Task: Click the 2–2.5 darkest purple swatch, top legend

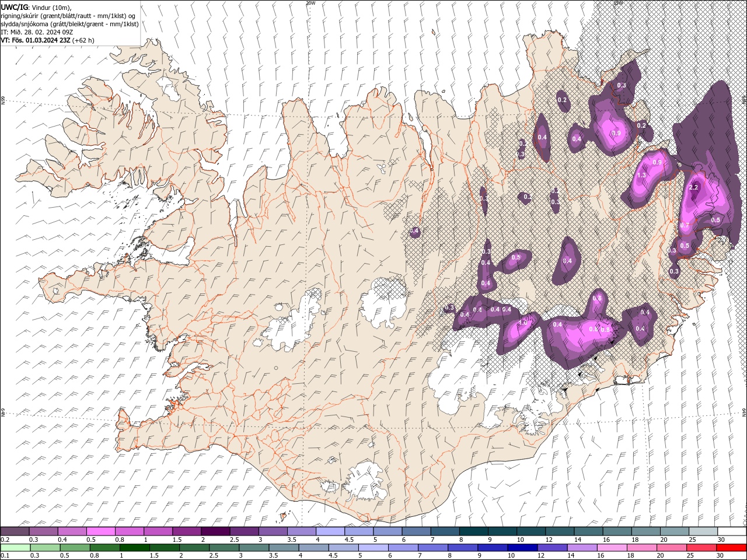Action: (215, 531)
